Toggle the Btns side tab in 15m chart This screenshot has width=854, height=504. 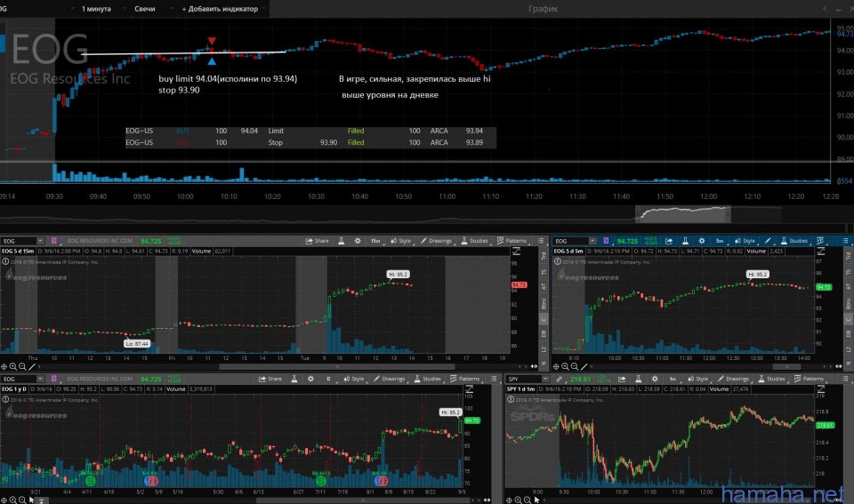[x=544, y=303]
